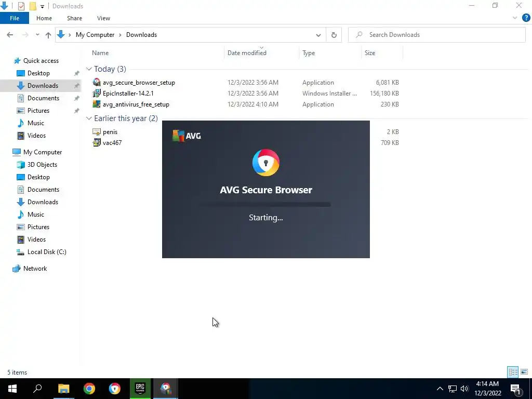Open Explorer Help question mark icon
The height and width of the screenshot is (399, 532).
(526, 18)
